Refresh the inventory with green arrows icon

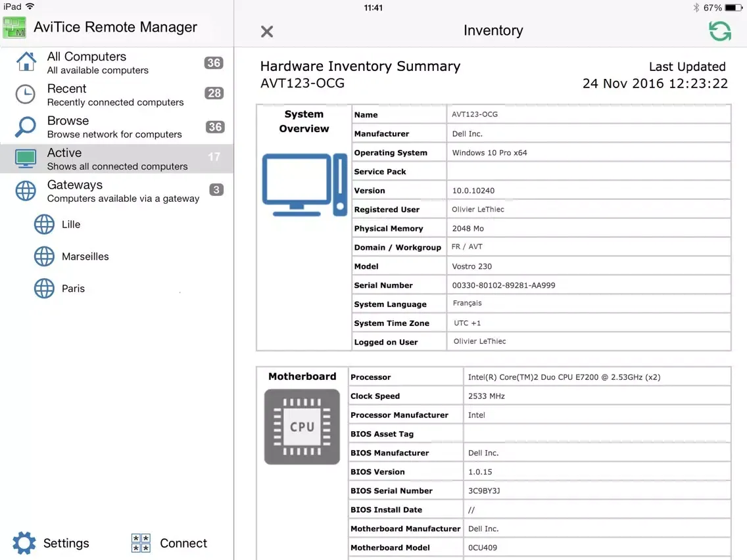pyautogui.click(x=719, y=31)
